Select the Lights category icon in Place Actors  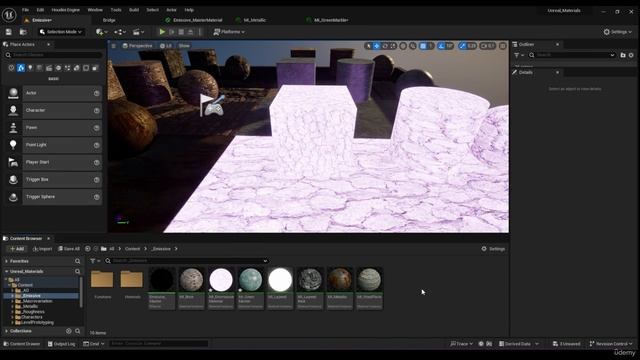[30, 68]
